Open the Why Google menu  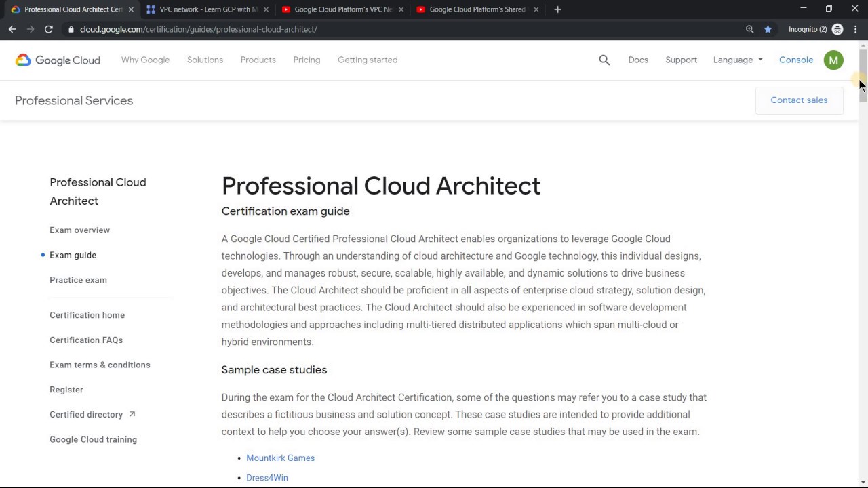point(145,60)
